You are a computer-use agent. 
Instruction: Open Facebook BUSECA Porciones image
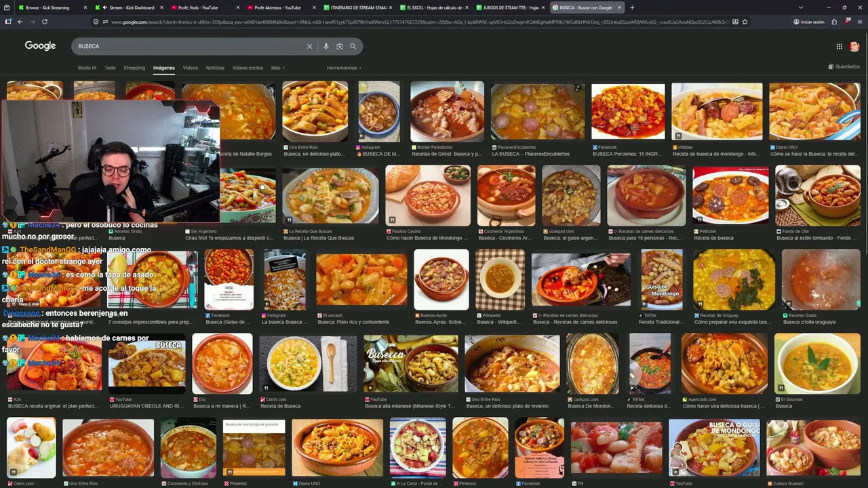pyautogui.click(x=628, y=111)
